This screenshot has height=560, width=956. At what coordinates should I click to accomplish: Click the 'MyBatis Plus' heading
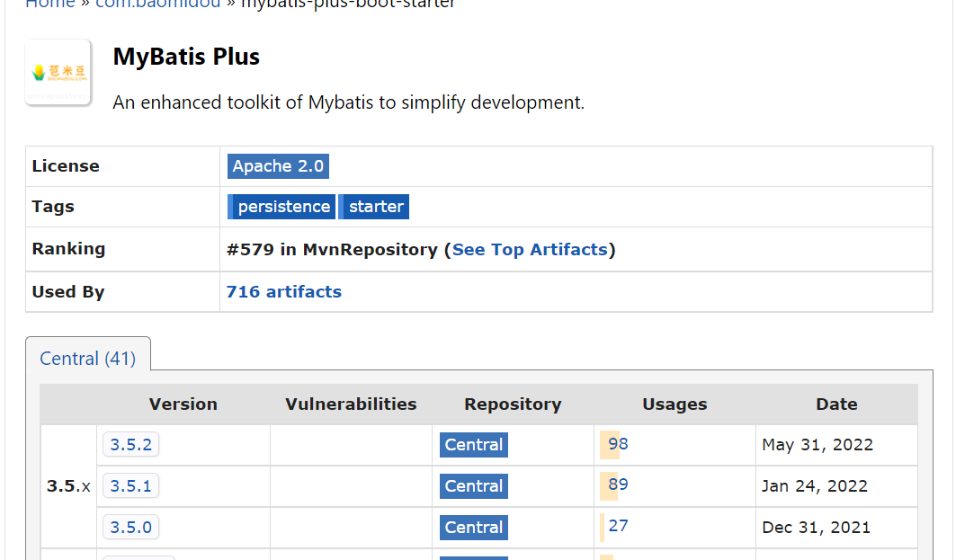[x=186, y=57]
